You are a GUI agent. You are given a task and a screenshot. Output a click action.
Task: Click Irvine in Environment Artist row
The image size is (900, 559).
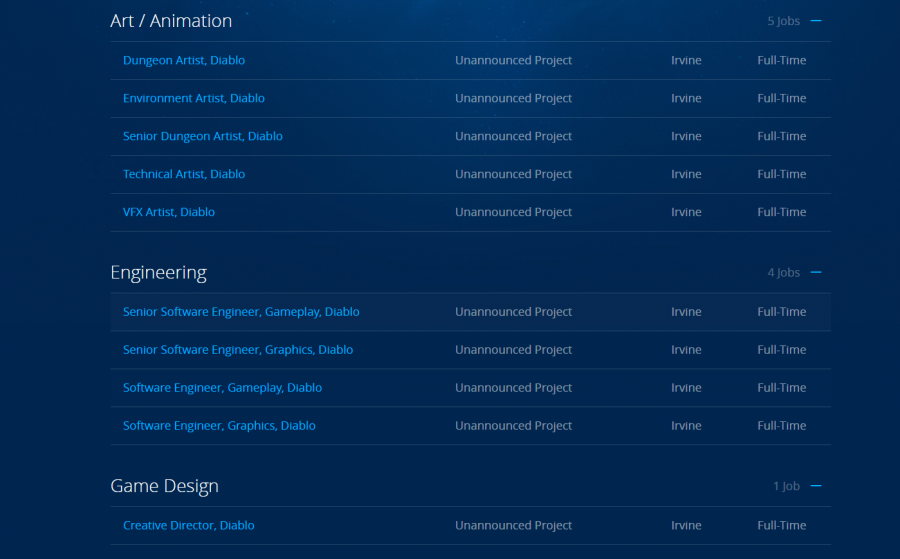tap(686, 98)
